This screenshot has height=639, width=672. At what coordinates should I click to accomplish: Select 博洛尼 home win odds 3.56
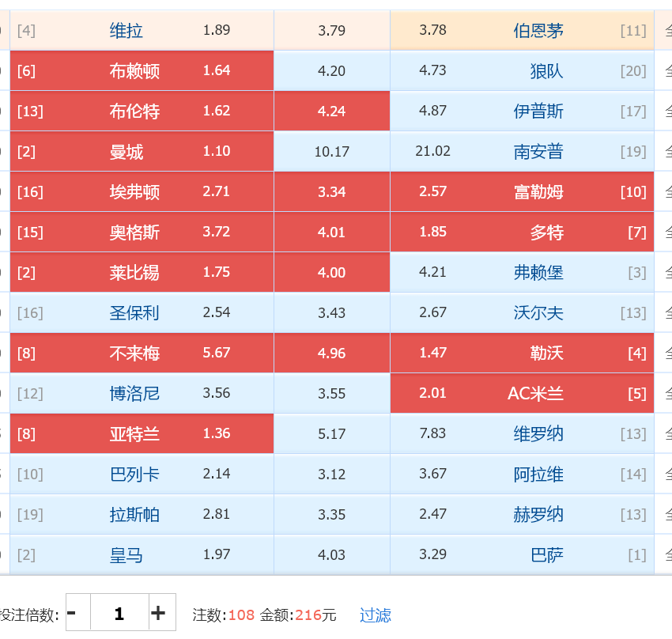[142, 393]
